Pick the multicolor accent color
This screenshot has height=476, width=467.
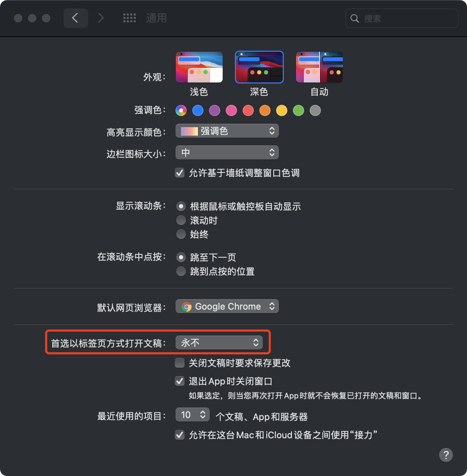click(181, 110)
